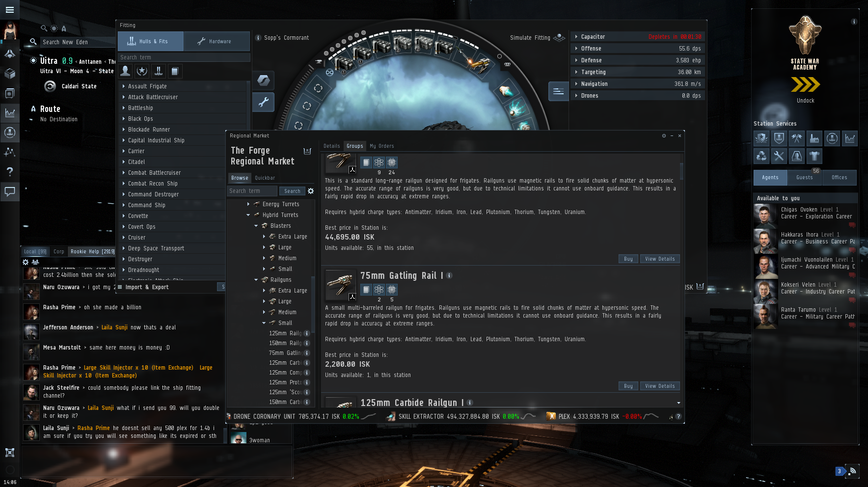This screenshot has height=487, width=868.
Task: Click Buy for 75mm Gatling Rail I
Action: pos(628,386)
